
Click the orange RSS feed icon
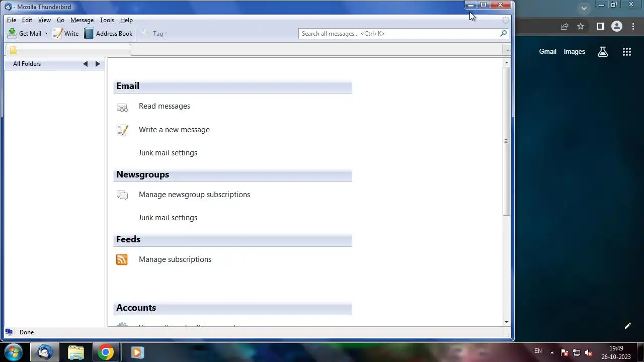click(x=122, y=259)
